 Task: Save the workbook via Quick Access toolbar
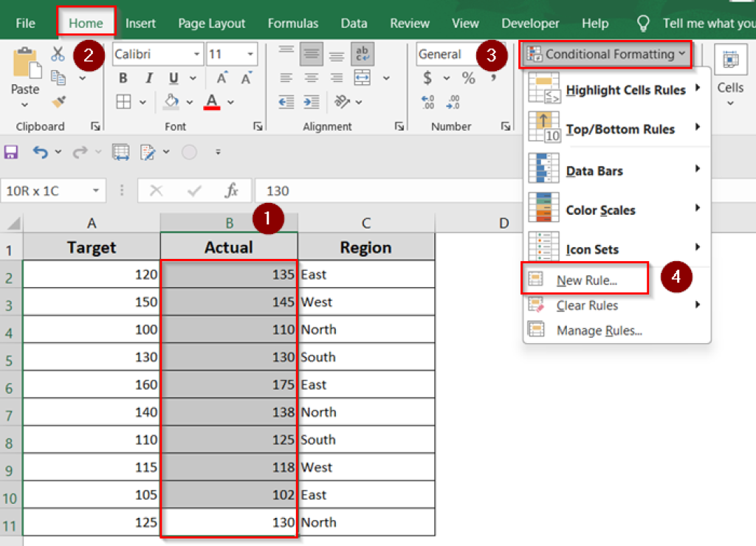click(x=10, y=152)
